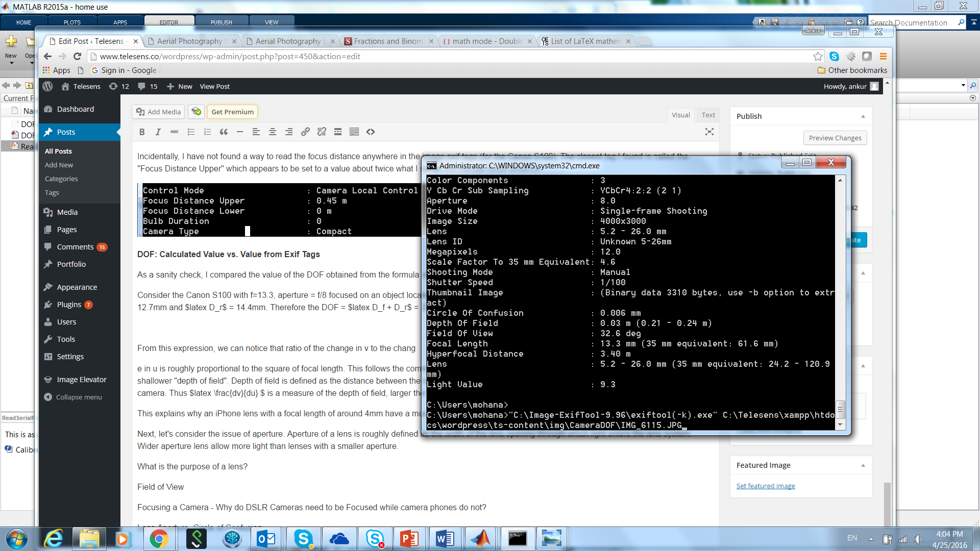The image size is (980, 551).
Task: Open the 12 pending updates
Action: [119, 86]
